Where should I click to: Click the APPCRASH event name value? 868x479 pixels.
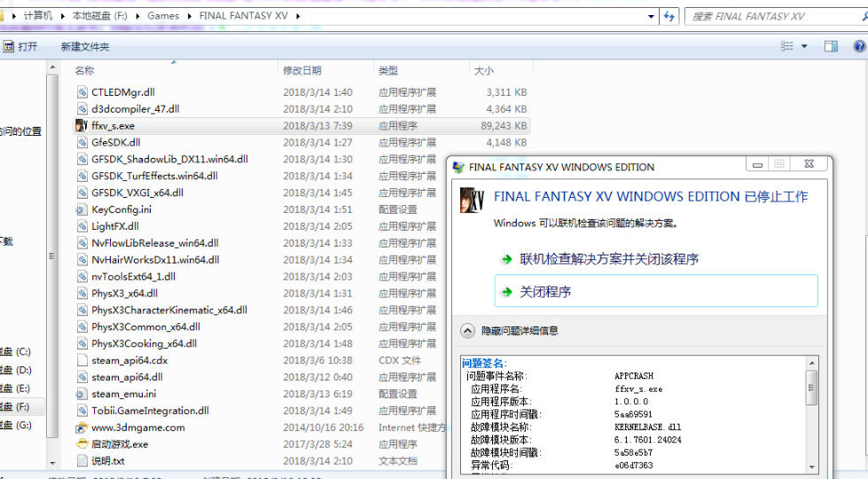[634, 376]
